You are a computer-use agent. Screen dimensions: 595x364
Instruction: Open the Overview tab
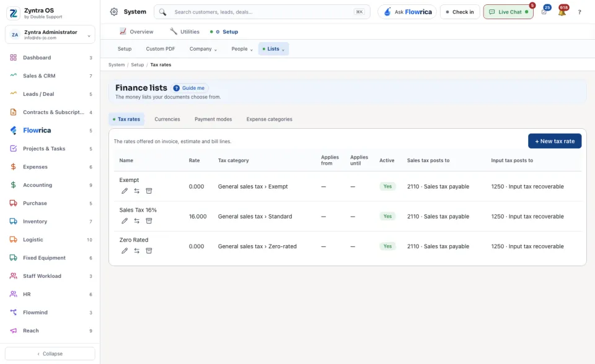coord(136,32)
